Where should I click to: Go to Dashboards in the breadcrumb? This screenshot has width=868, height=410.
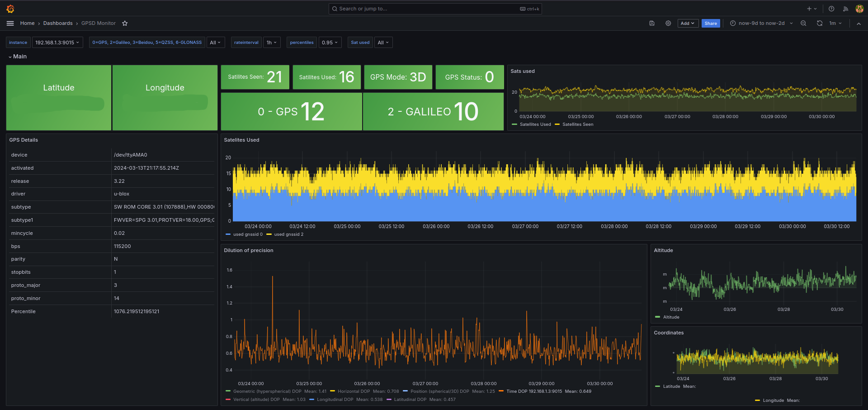(58, 23)
